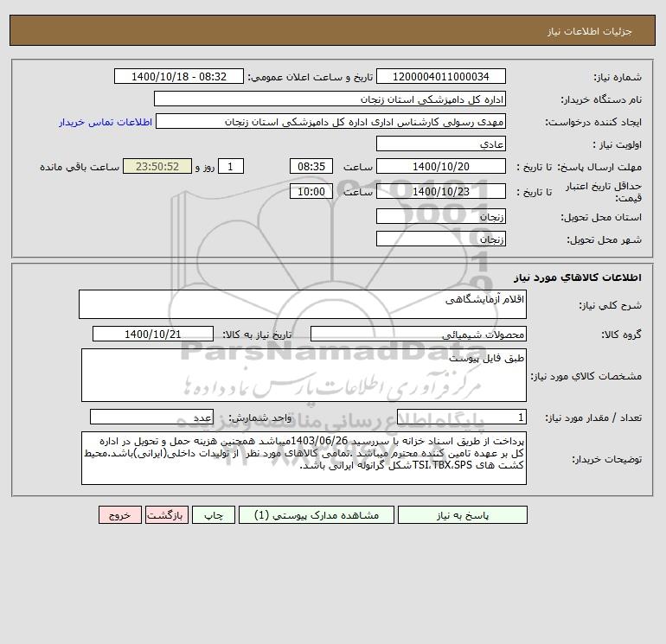This screenshot has width=666, height=644.
Task: Open 'اطلاعات تماس خریدار' link
Action: coord(106,122)
